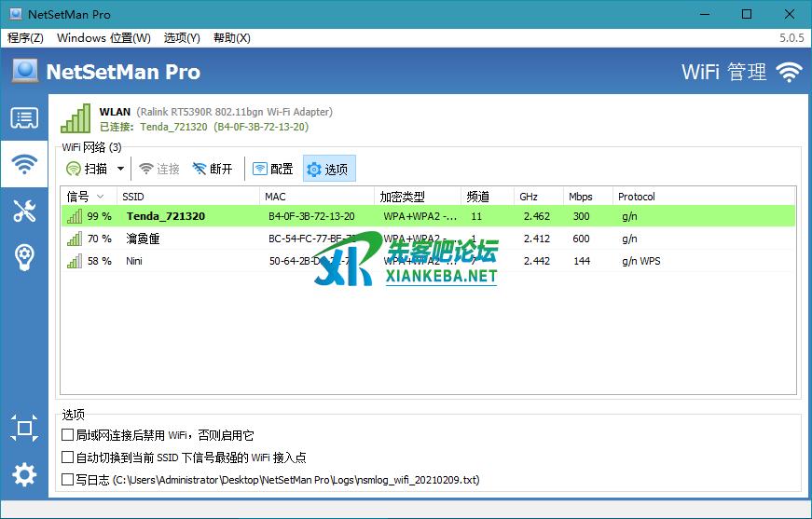Viewport: 812px width, 519px height.
Task: Click the SSID column header
Action: click(186, 197)
